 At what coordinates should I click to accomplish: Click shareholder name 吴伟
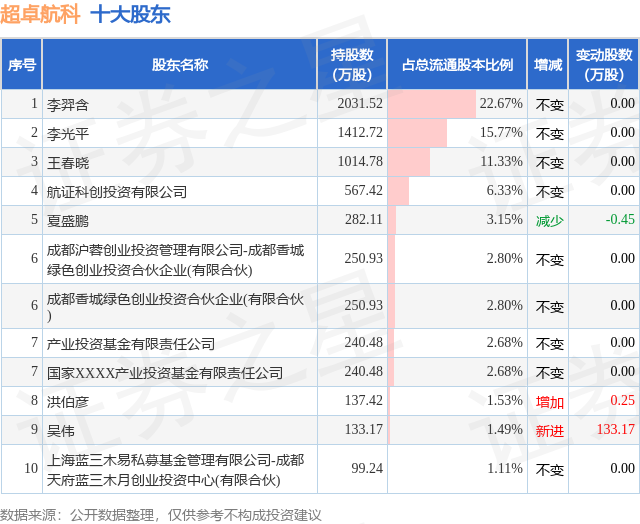tap(61, 431)
